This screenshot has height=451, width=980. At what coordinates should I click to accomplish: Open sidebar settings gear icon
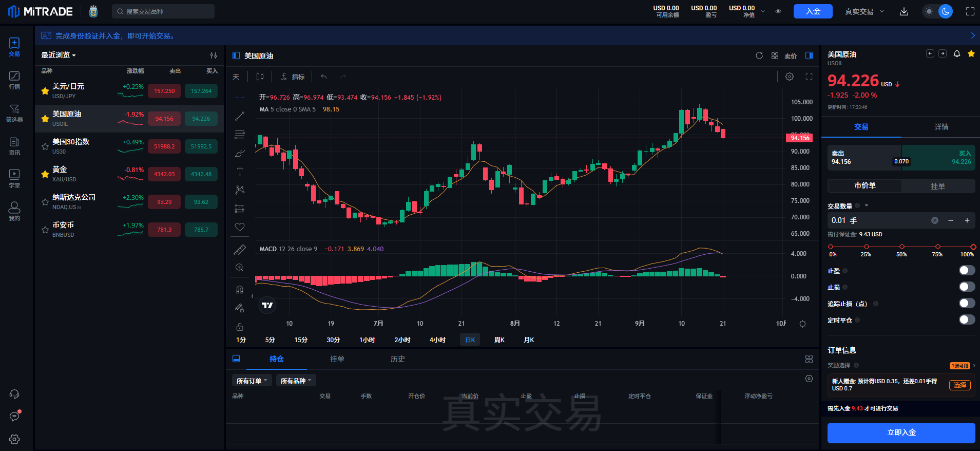click(14, 439)
